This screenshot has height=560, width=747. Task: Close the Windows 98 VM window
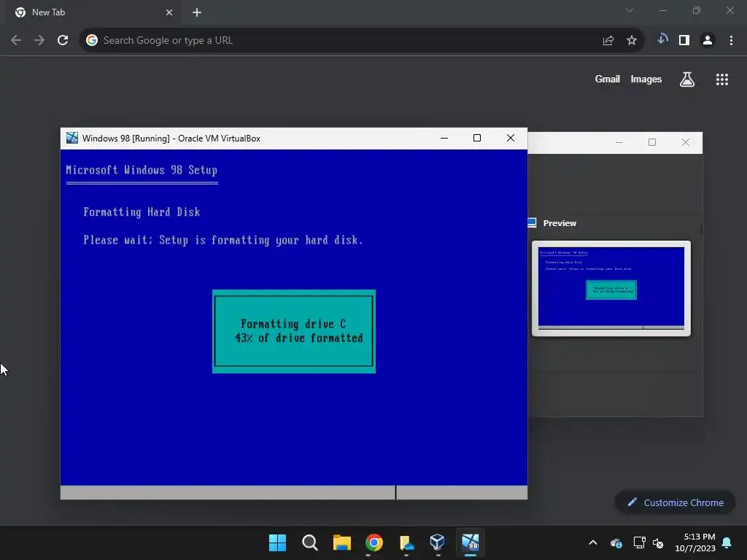(x=510, y=138)
